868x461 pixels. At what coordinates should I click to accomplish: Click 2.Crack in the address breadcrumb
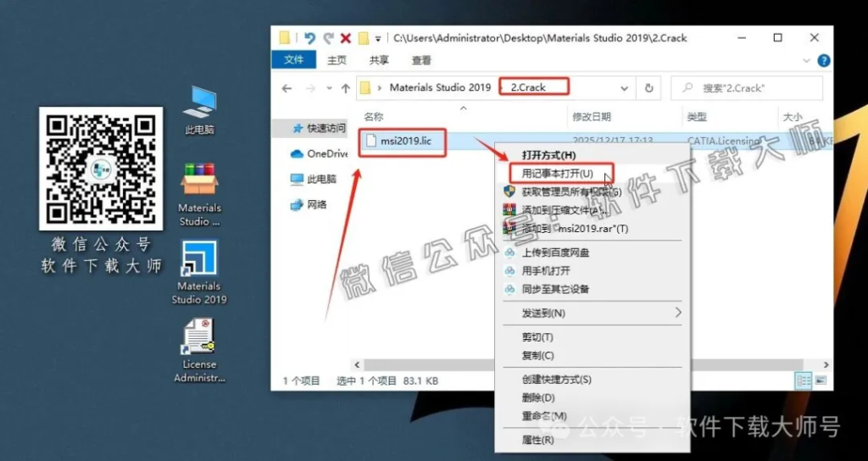(528, 87)
